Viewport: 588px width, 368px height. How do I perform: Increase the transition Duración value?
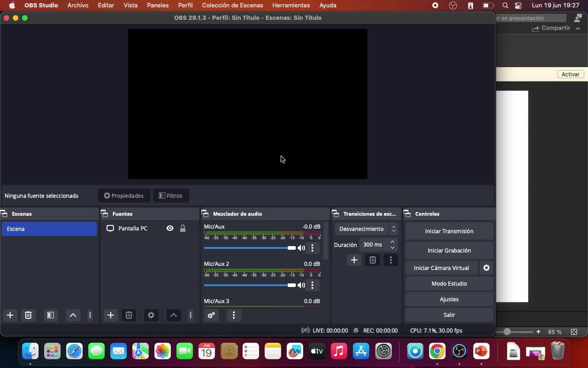click(392, 242)
